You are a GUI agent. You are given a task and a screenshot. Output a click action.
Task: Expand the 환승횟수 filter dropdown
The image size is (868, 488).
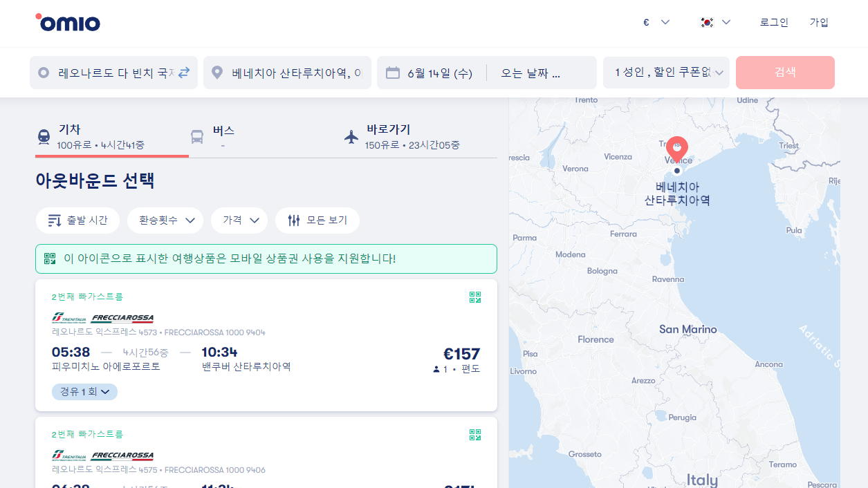(165, 220)
